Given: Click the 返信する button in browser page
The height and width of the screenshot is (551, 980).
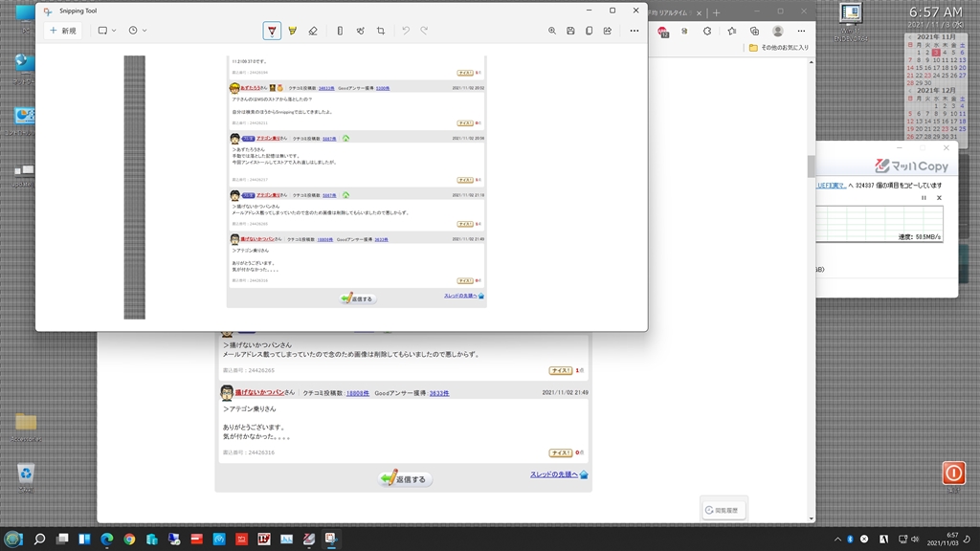Looking at the screenshot, I should coord(405,479).
